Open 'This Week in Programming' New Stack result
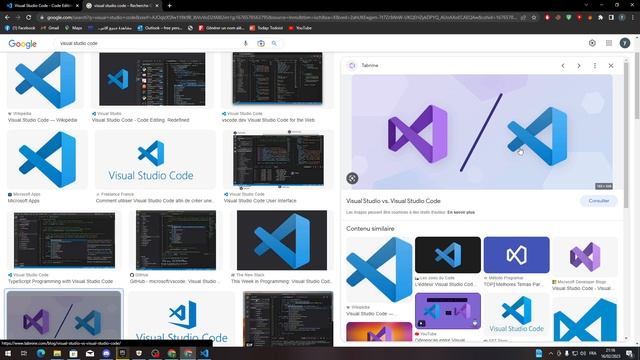The height and width of the screenshot is (360, 640). [x=282, y=240]
